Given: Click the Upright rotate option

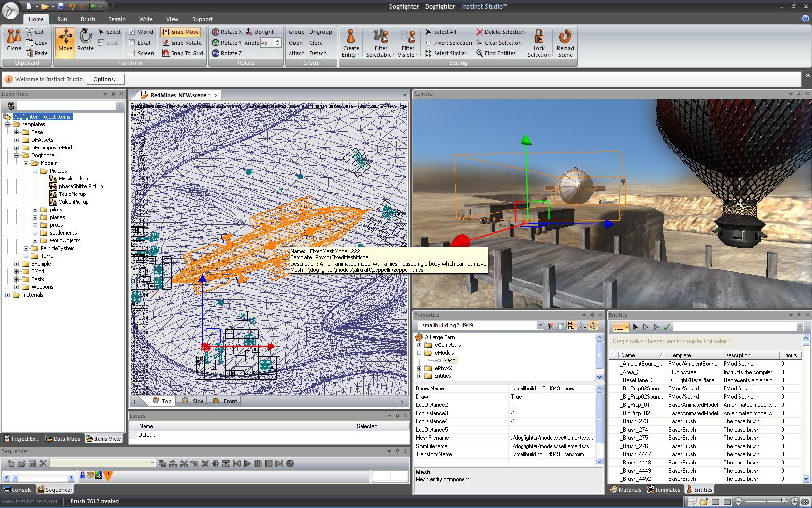Looking at the screenshot, I should point(260,32).
